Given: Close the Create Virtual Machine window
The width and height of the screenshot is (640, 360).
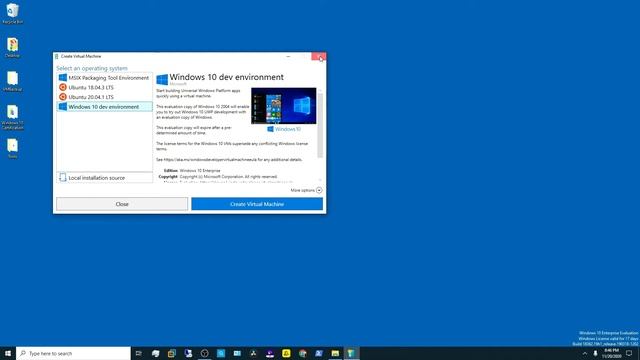Looking at the screenshot, I should click(319, 56).
